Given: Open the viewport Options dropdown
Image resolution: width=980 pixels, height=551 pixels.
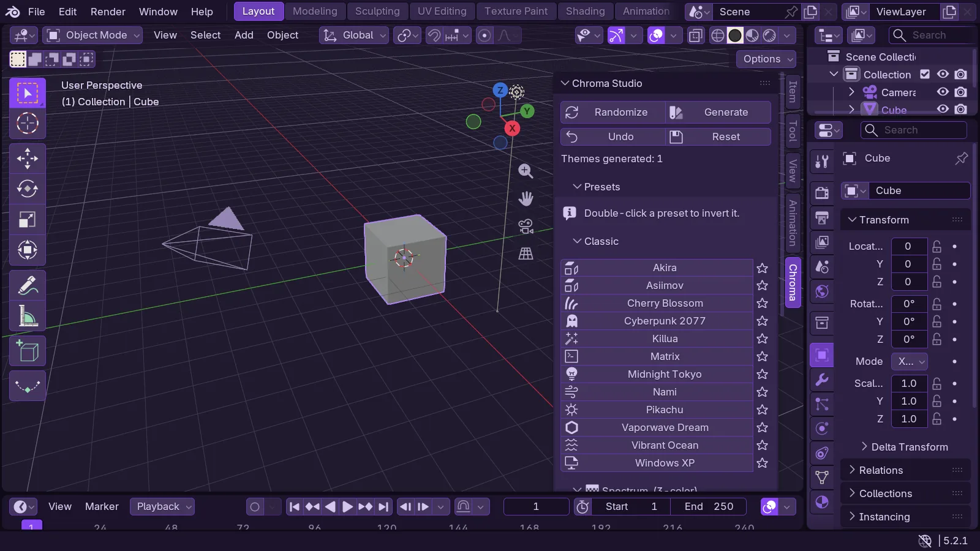Looking at the screenshot, I should click(766, 59).
